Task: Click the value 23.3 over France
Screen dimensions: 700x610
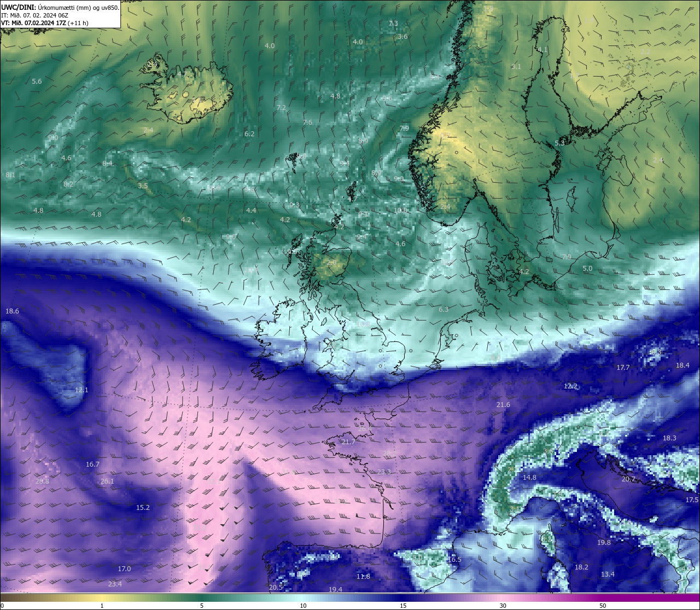Action: click(x=384, y=472)
